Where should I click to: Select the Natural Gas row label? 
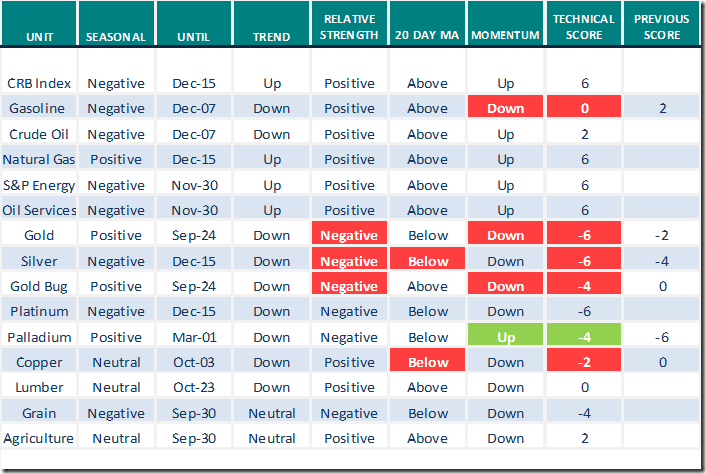[x=41, y=159]
